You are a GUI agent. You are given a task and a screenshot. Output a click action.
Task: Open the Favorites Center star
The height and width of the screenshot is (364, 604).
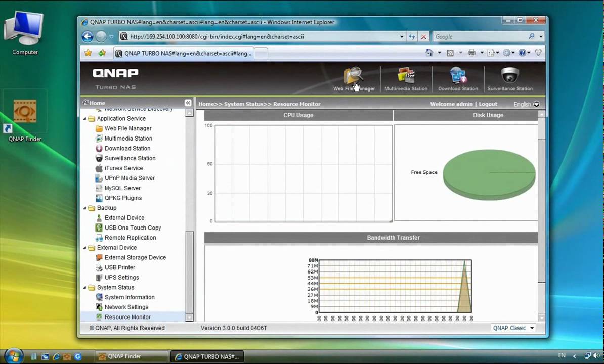pyautogui.click(x=88, y=53)
